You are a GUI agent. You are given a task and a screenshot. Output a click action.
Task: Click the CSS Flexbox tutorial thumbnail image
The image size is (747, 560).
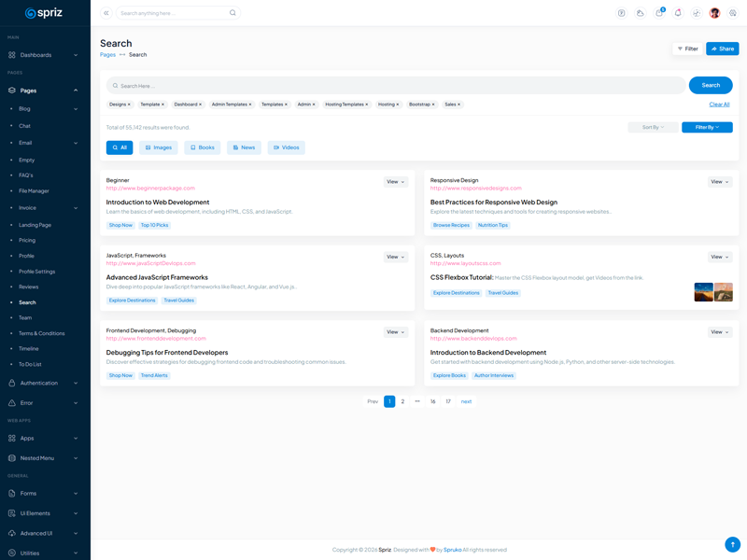point(713,292)
